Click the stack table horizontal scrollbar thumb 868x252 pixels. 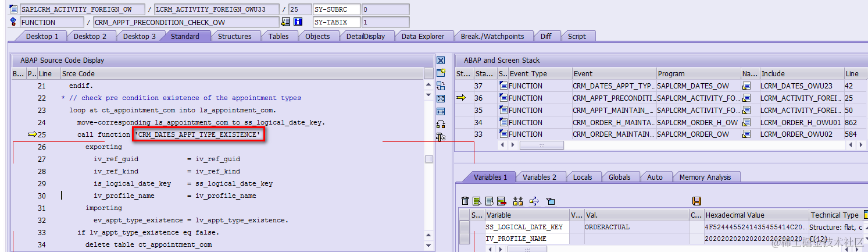(x=541, y=145)
